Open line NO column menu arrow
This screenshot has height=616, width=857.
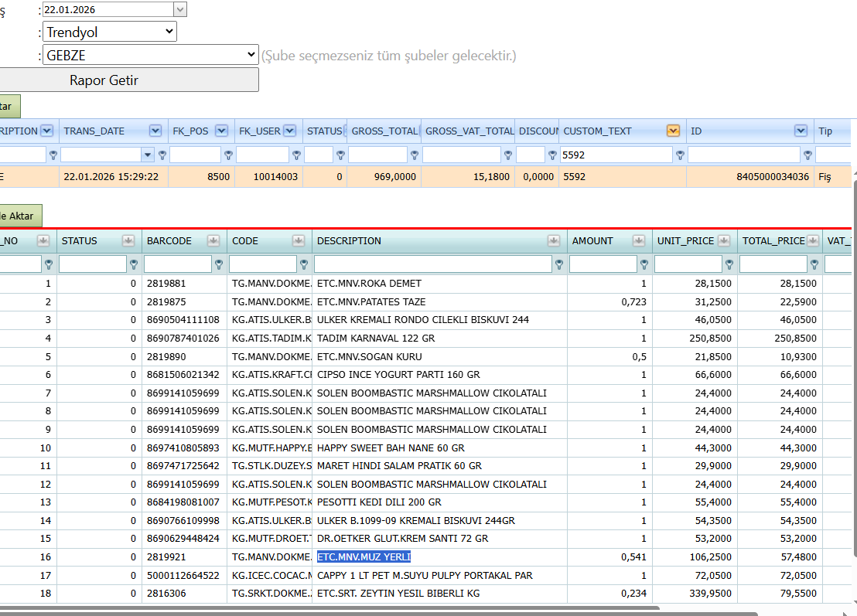43,241
